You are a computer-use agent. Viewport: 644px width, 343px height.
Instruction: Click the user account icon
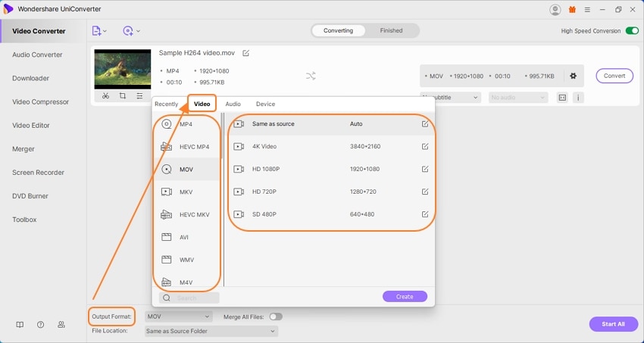555,10
